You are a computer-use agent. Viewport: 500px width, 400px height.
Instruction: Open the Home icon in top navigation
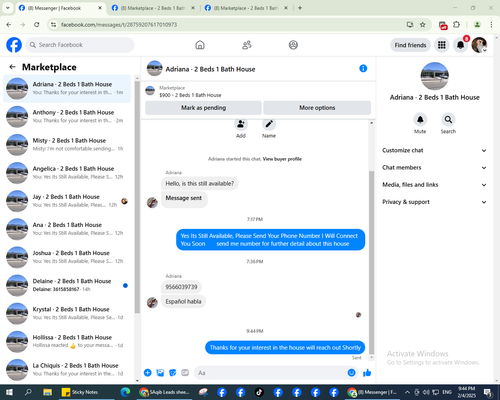[200, 45]
